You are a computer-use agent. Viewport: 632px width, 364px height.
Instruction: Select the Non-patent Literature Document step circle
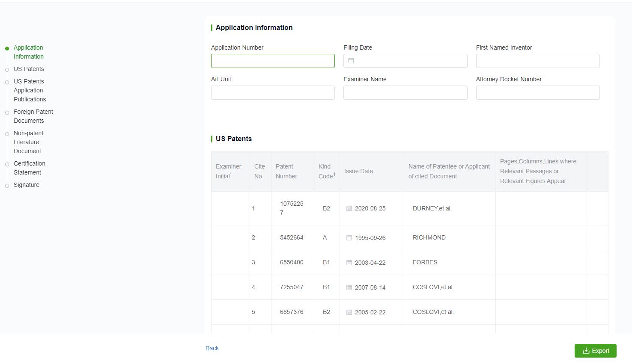point(6,133)
